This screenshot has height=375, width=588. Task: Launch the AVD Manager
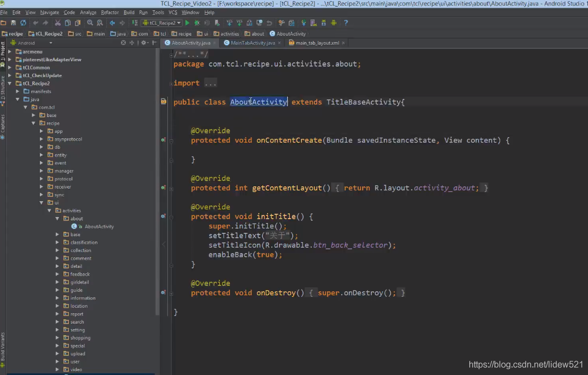pyautogui.click(x=313, y=22)
